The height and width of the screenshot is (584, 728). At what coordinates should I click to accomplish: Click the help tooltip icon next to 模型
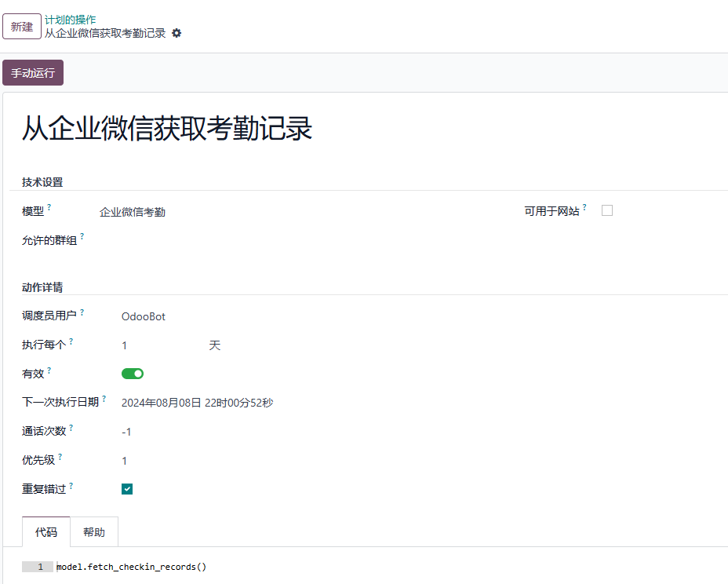coord(49,207)
